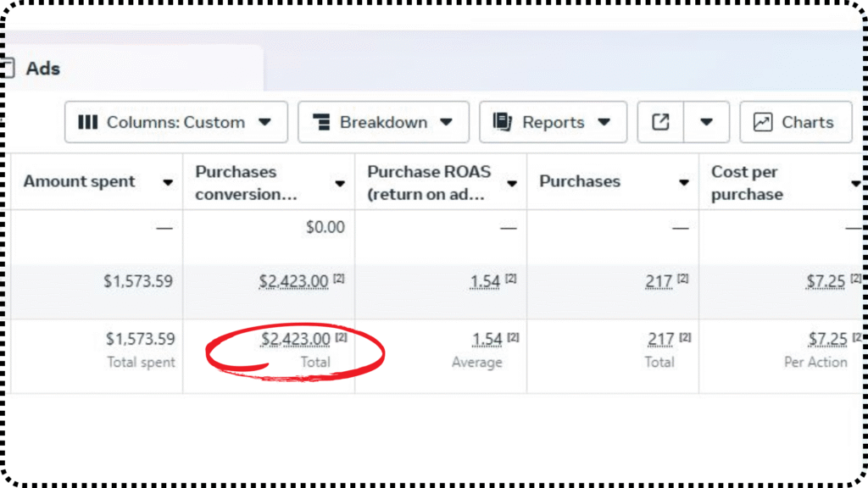Click Purchase ROAS column header arrow
This screenshot has width=868, height=488.
(x=512, y=183)
